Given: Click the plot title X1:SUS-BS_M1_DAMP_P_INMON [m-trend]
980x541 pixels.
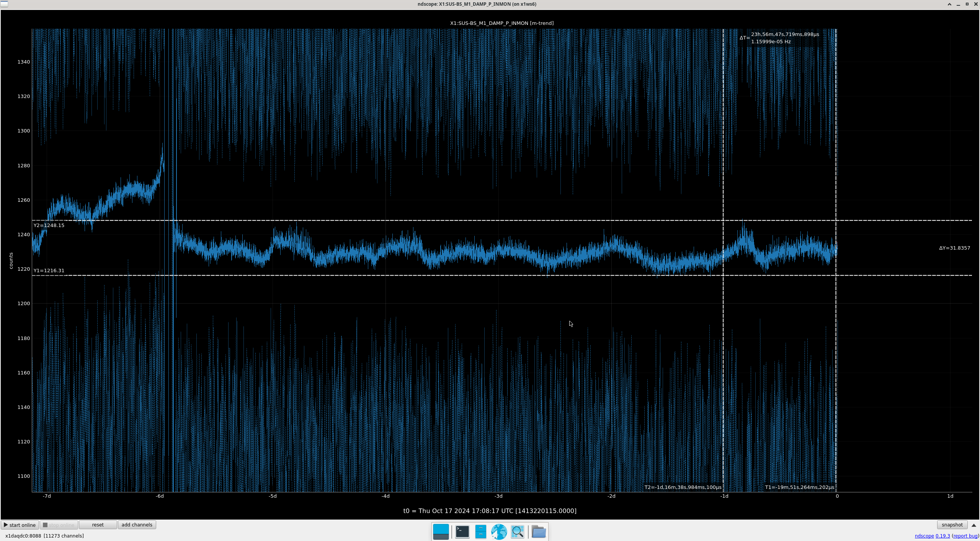Looking at the screenshot, I should (501, 23).
